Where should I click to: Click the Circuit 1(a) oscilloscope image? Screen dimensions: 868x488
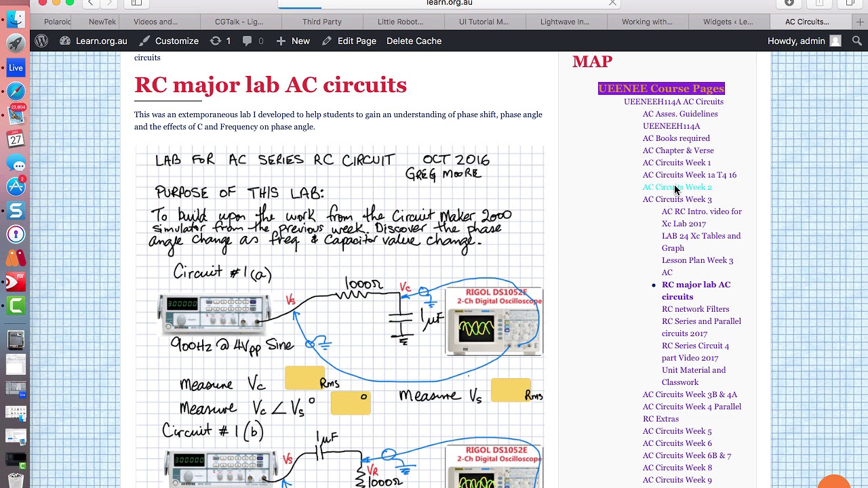[x=494, y=321]
